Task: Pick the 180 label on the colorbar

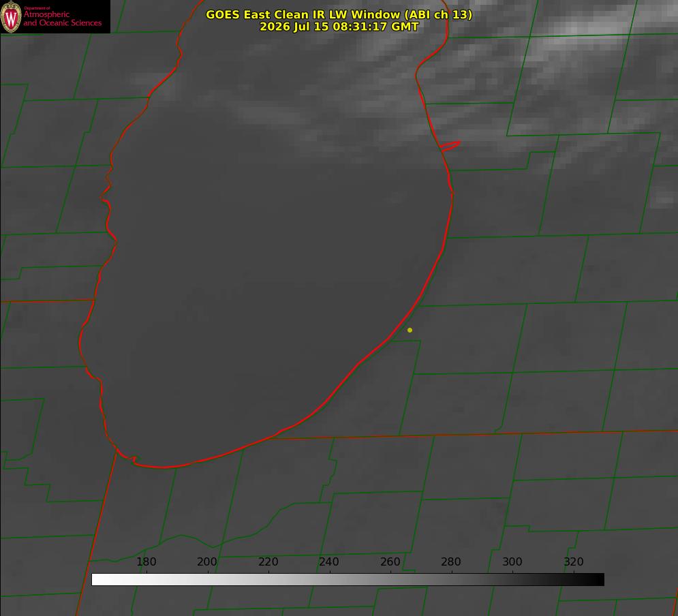Action: [147, 561]
